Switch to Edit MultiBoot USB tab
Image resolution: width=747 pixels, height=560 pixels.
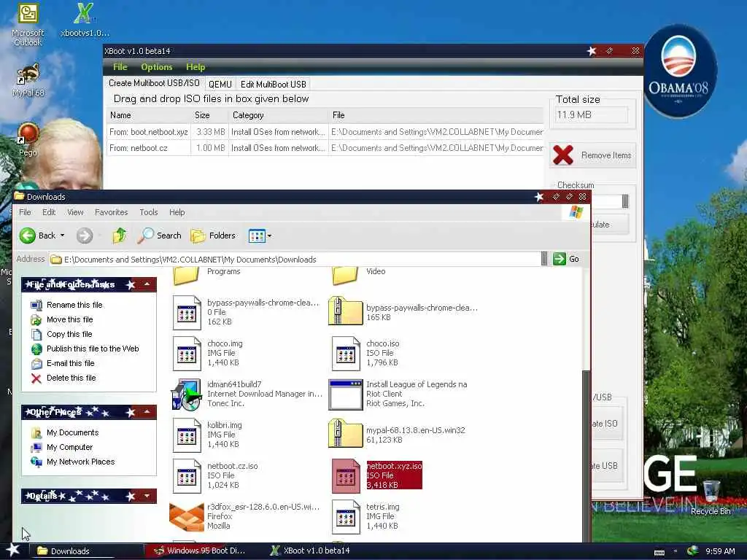274,85
